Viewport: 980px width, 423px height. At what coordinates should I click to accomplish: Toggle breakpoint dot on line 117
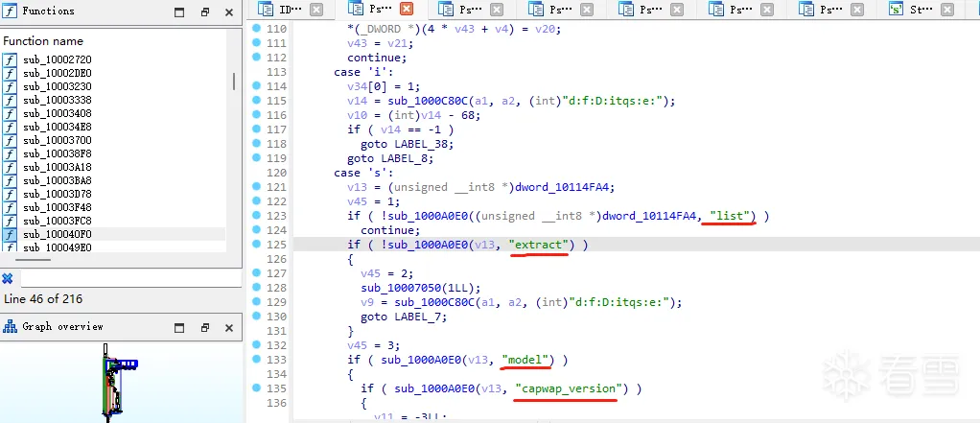256,129
